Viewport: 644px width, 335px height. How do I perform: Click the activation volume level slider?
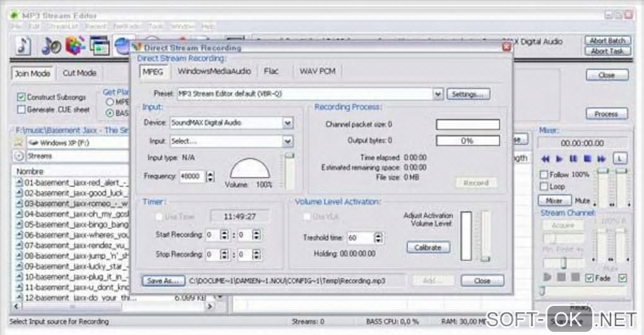(x=486, y=236)
